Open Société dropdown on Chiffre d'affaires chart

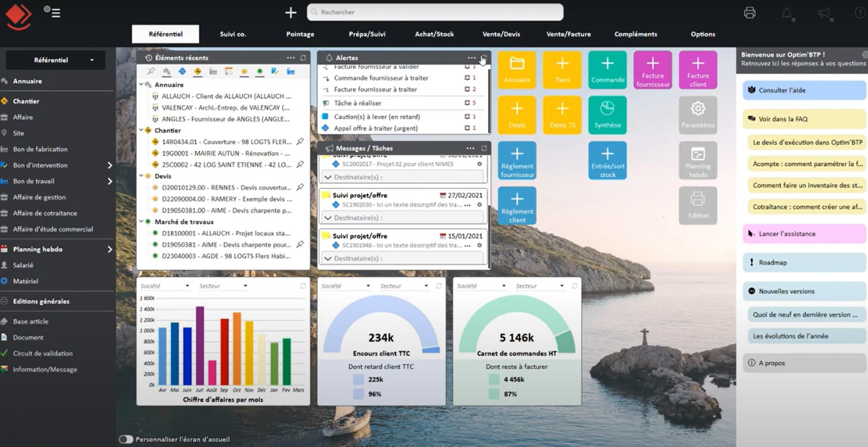(165, 286)
